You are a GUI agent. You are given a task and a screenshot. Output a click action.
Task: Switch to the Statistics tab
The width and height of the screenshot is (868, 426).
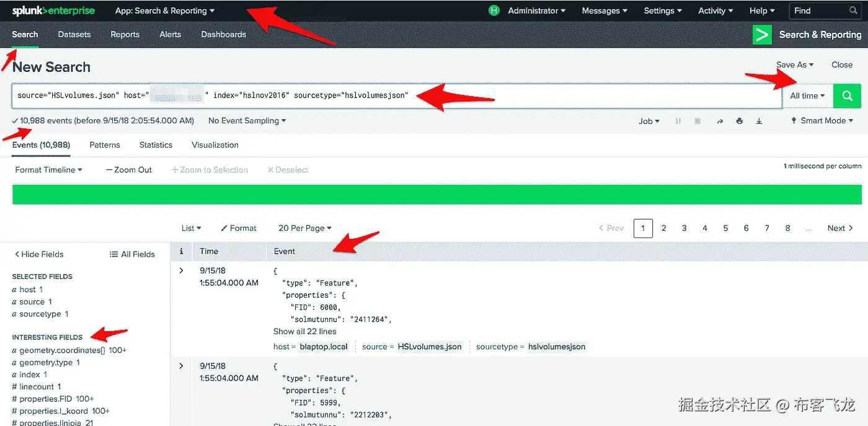[x=156, y=144]
